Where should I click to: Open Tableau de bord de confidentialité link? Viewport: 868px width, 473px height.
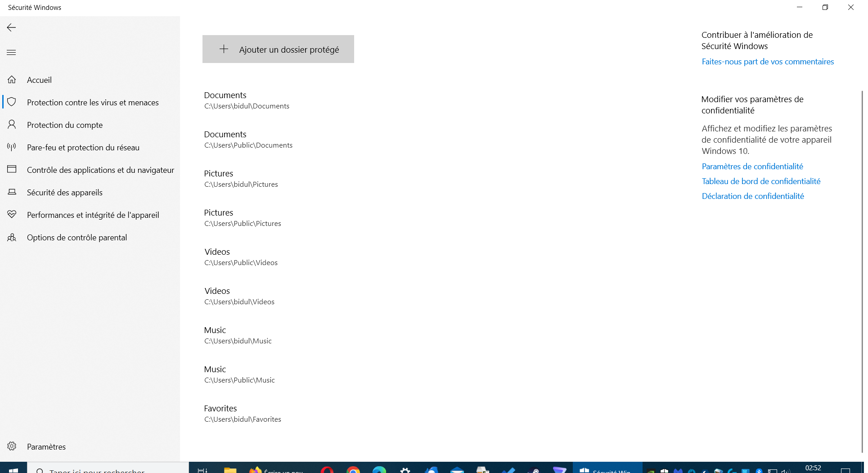click(x=761, y=181)
